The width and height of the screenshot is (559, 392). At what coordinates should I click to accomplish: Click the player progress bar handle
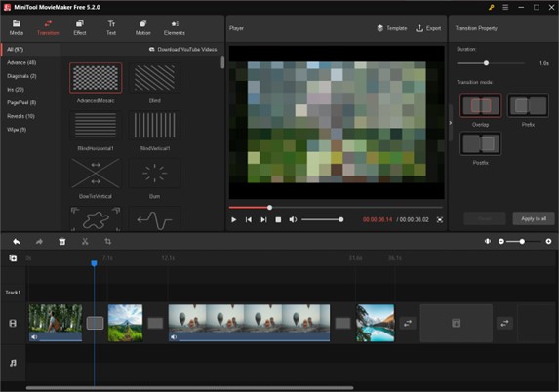tap(270, 207)
